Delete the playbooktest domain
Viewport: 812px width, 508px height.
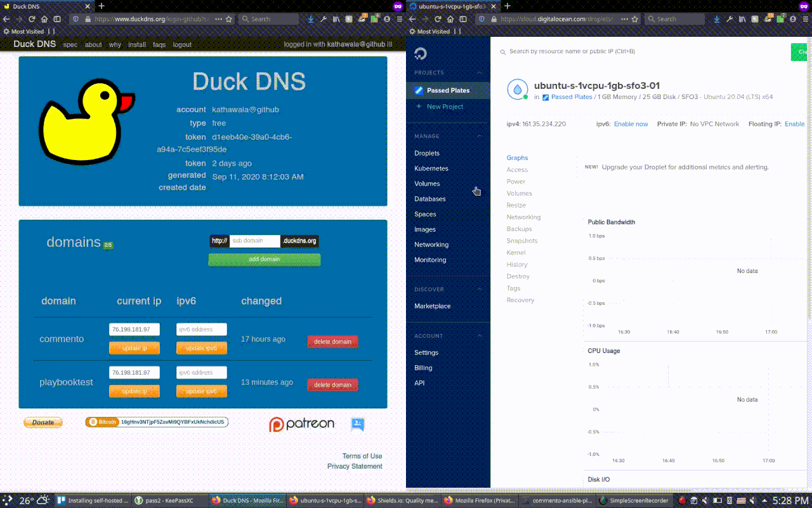pos(332,384)
